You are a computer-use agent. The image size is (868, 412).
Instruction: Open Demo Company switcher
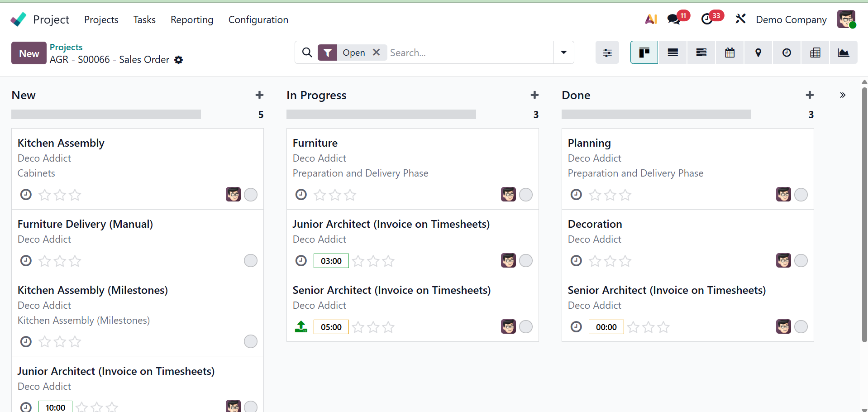click(791, 19)
